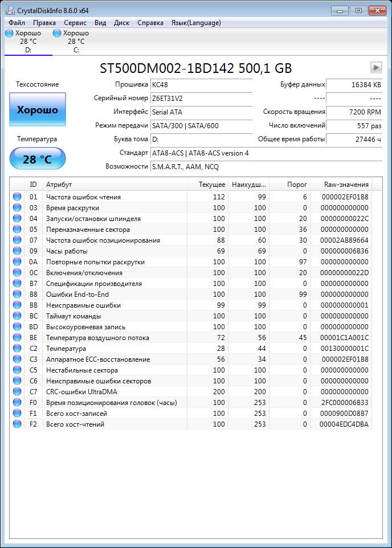Viewport: 392px width, 548px height.
Task: Minimize the CrystalDiskInfo window
Action: click(x=340, y=11)
